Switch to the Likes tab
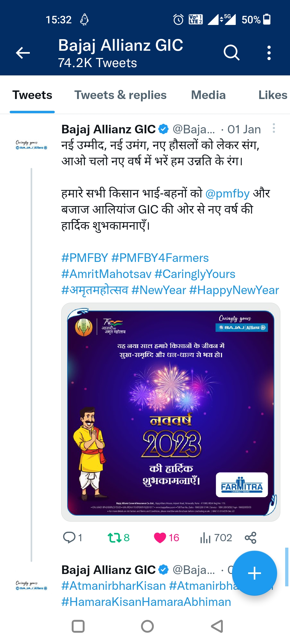290x644 pixels. pos(272,95)
